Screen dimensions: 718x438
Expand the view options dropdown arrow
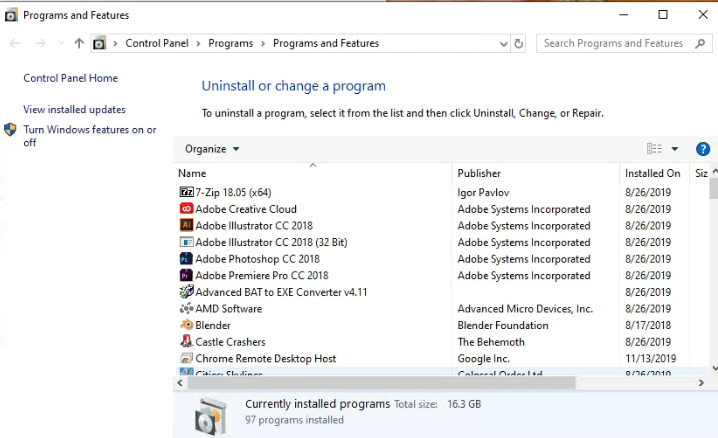pyautogui.click(x=675, y=149)
